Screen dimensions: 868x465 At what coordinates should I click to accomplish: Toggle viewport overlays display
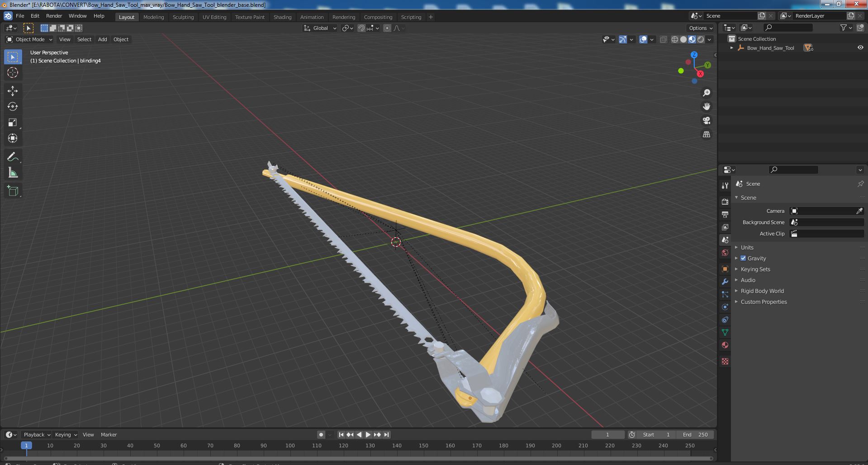point(643,39)
